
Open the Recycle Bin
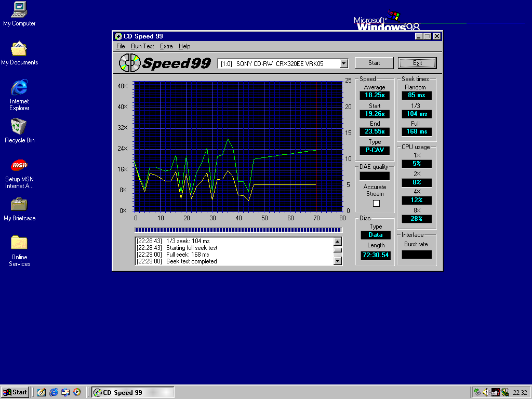[19, 127]
